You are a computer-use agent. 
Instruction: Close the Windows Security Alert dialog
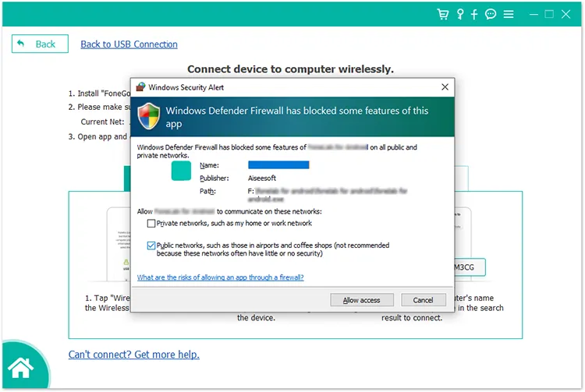pos(445,87)
